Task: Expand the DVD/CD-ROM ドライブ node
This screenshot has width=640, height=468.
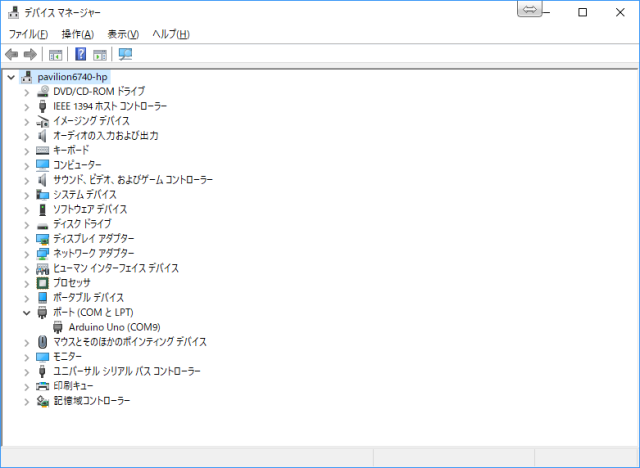Action: tap(27, 92)
